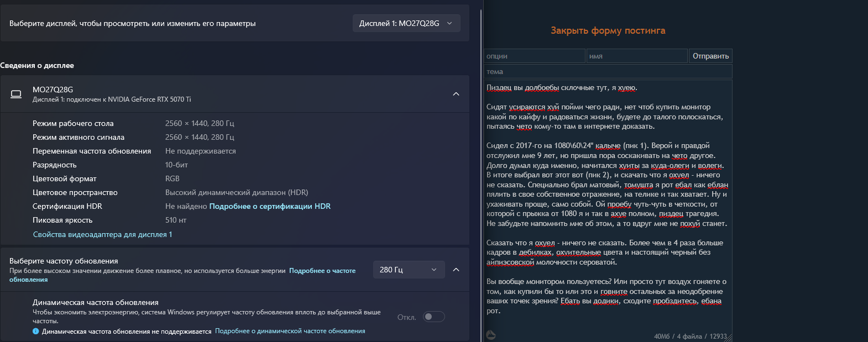868x342 pixels.
Task: Open link Подробнее о сертификации HDR
Action: 270,206
